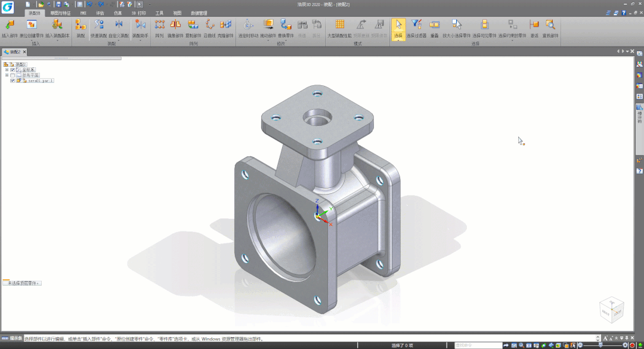Open dropdown arrow beneath 选择 button
Screen dimensions: 644x349
(398, 40)
